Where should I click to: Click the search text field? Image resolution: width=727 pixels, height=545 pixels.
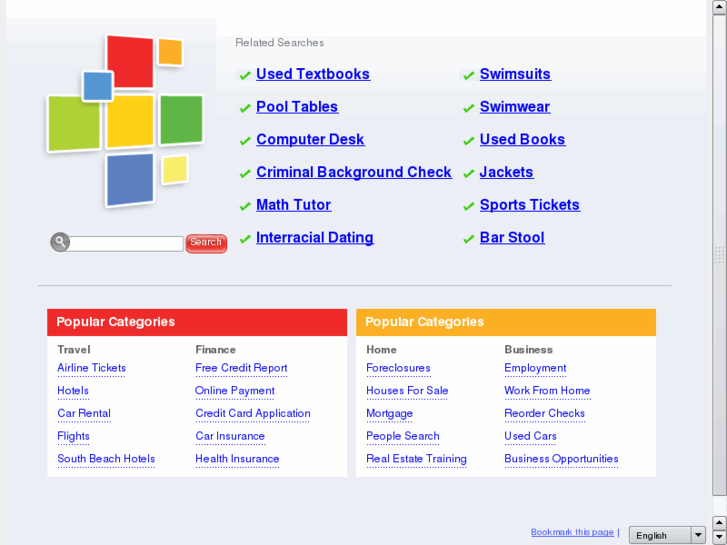[x=126, y=244]
